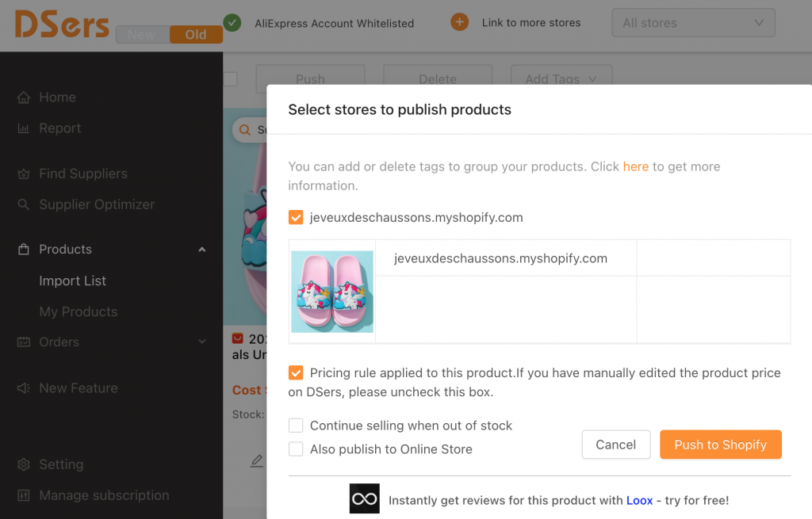Screen dimensions: 812x519
Task: Open Import List under Products
Action: pyautogui.click(x=72, y=281)
